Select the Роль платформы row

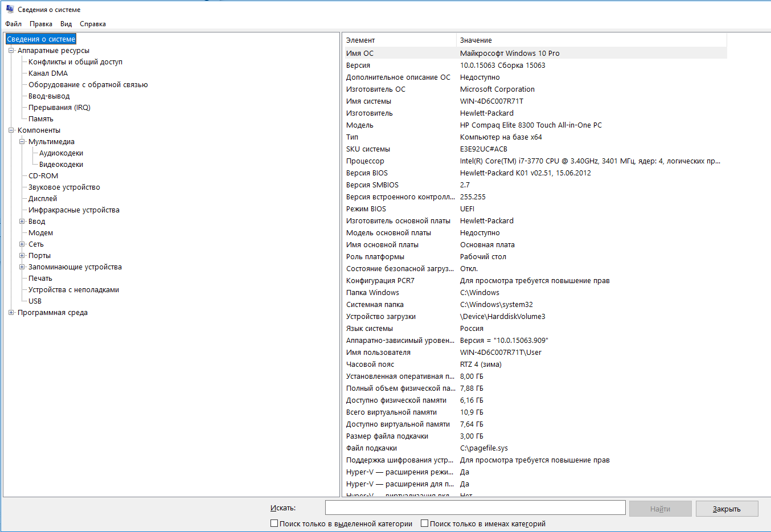pos(535,256)
